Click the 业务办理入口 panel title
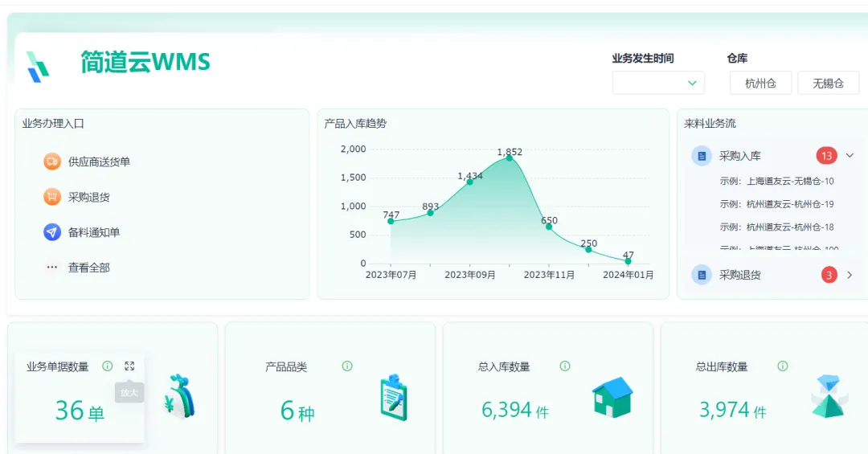Screen dimensions: 868x454 [x=53, y=124]
